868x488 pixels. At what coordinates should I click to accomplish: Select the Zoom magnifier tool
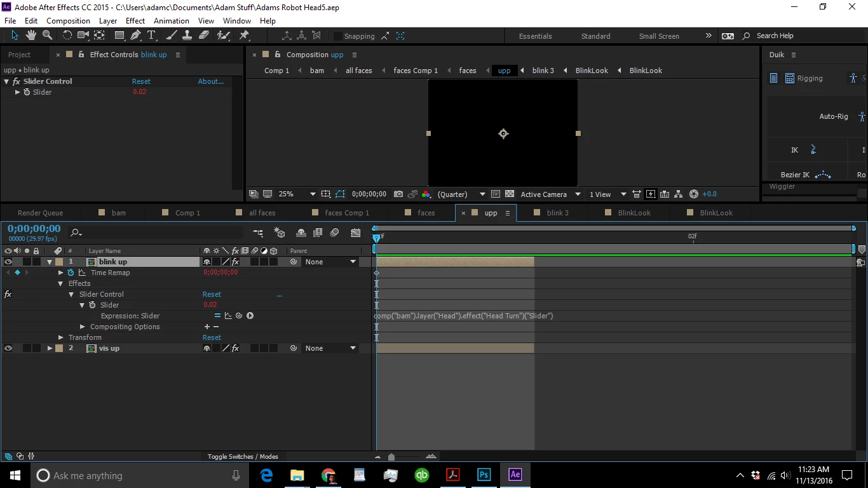click(x=47, y=36)
